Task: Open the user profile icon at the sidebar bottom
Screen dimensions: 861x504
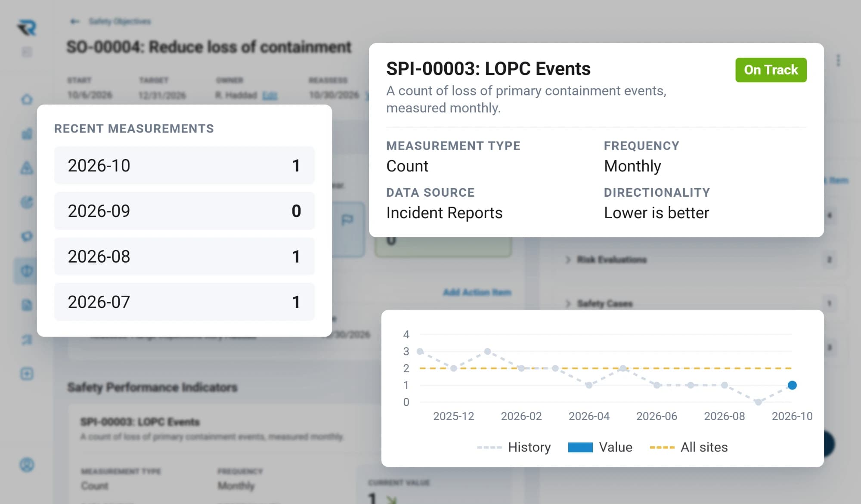Action: click(x=27, y=465)
